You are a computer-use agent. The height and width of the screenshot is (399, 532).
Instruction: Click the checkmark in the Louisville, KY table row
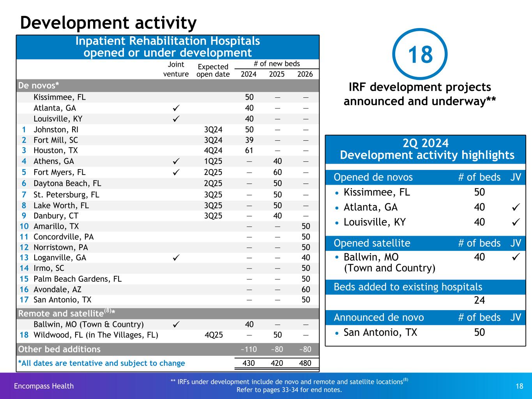point(176,119)
